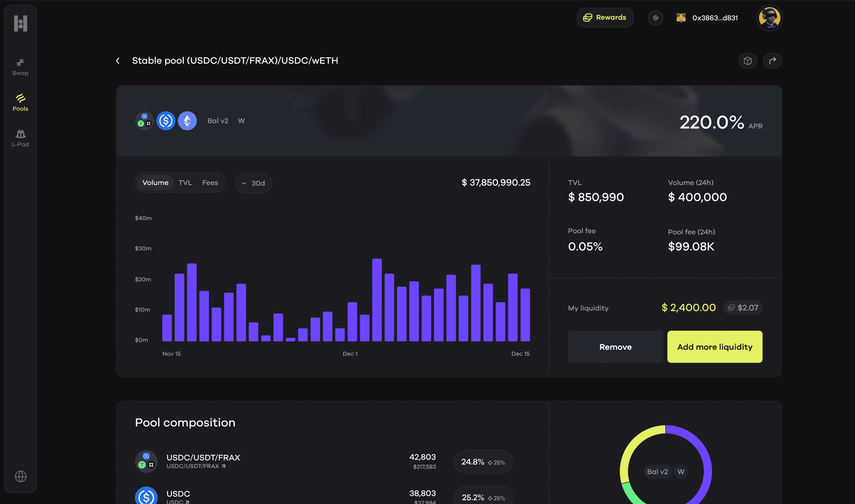
Task: Click the $ 850,990 TVL value
Action: click(596, 197)
